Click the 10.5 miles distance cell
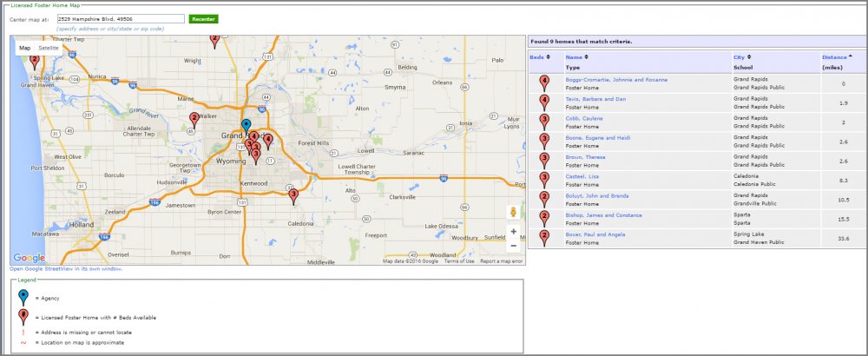868x356 pixels. point(844,200)
